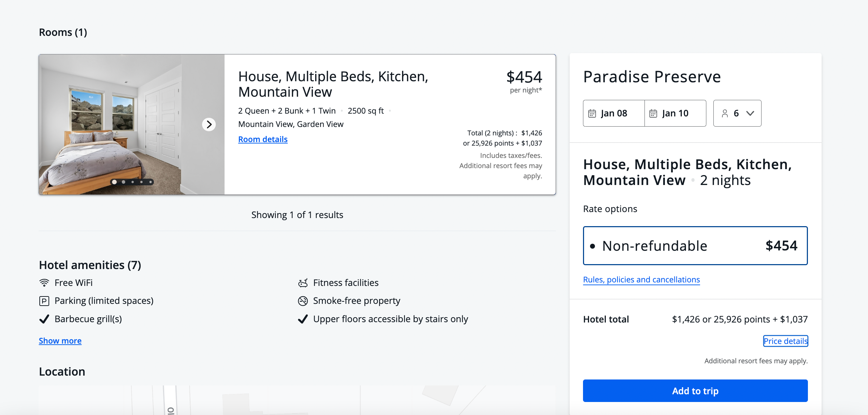Click the next photo arrow on room image
The image size is (868, 415).
pyautogui.click(x=209, y=124)
